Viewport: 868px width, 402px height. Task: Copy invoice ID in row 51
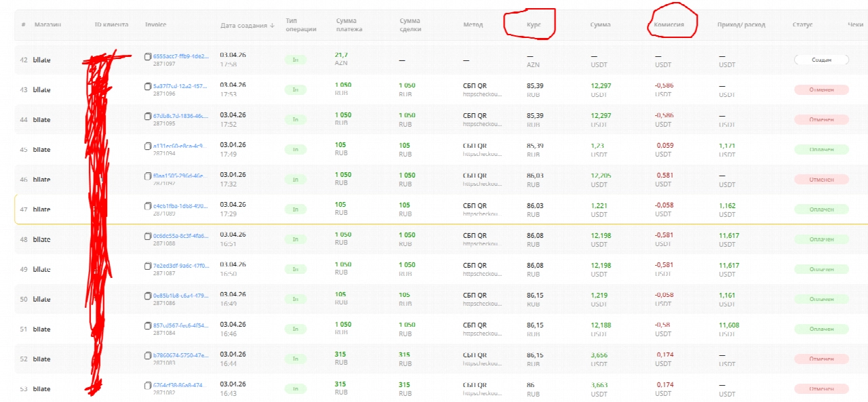[x=148, y=325]
